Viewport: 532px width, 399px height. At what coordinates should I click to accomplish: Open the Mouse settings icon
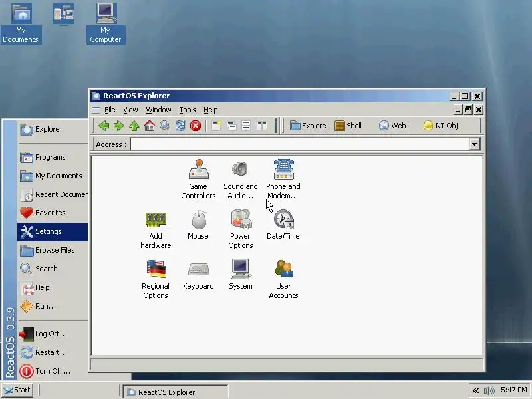[198, 225]
